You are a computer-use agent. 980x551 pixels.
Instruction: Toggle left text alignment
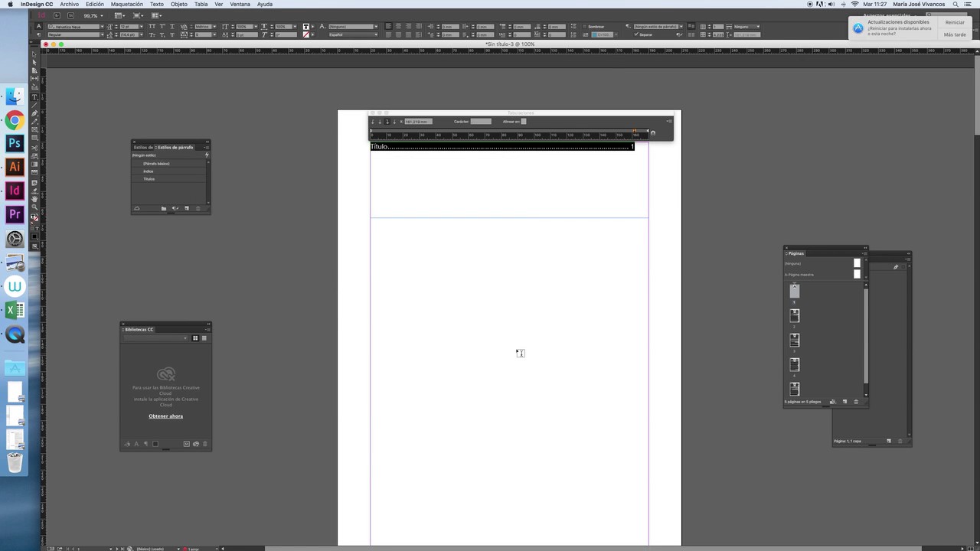pyautogui.click(x=389, y=27)
